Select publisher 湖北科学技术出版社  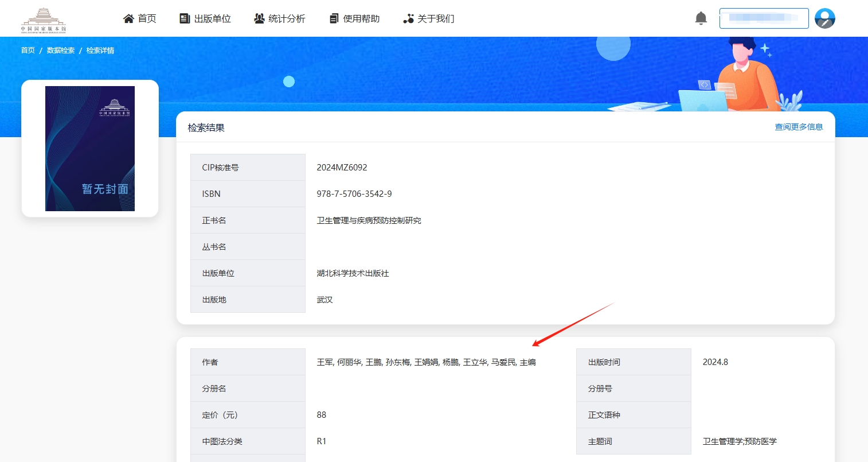(353, 273)
